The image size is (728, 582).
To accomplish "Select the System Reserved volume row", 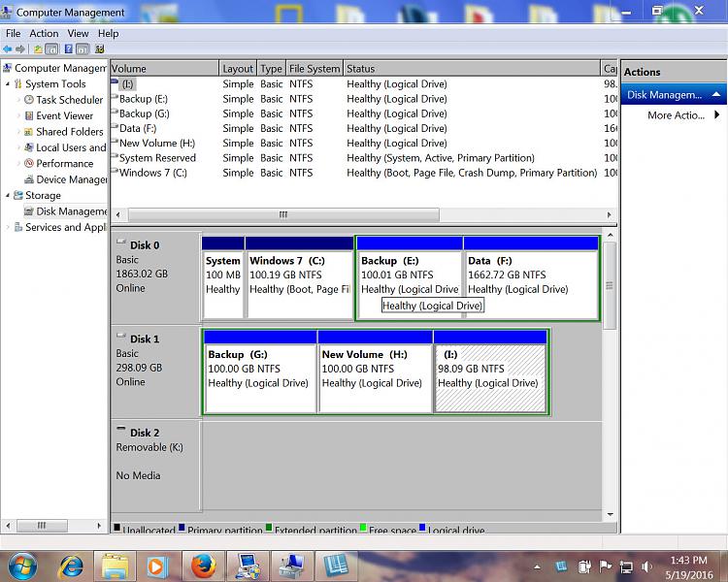I will (364, 158).
